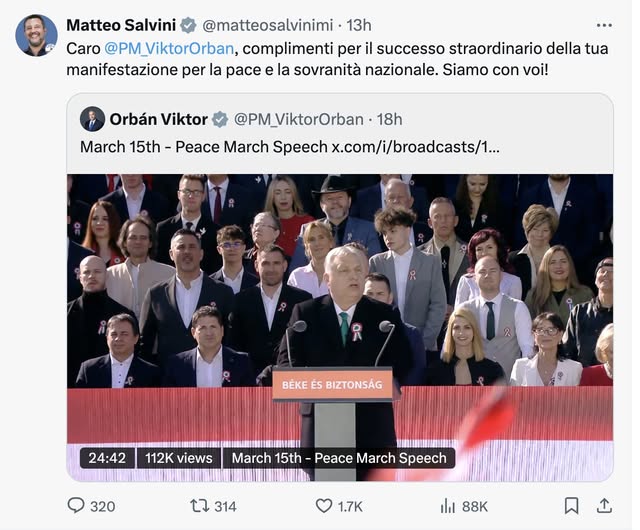The height and width of the screenshot is (530, 640).
Task: Click the Matteo Salvini display name
Action: (120, 25)
